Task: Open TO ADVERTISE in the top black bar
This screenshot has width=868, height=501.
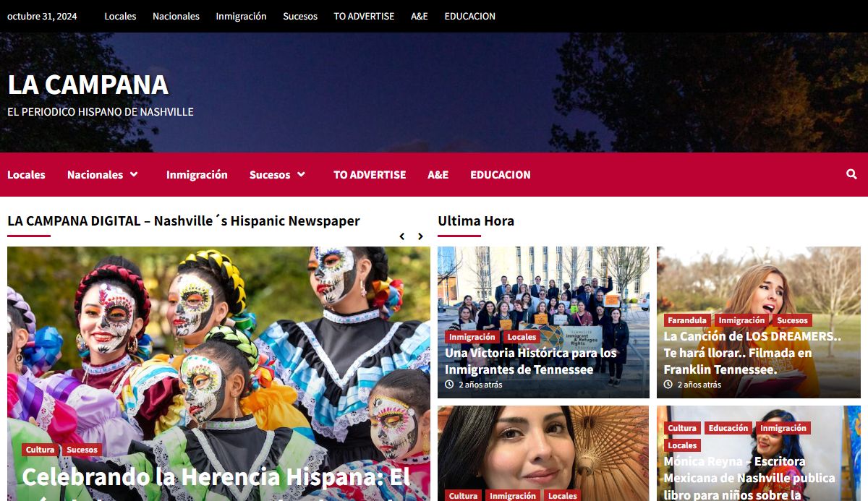Action: (x=364, y=16)
